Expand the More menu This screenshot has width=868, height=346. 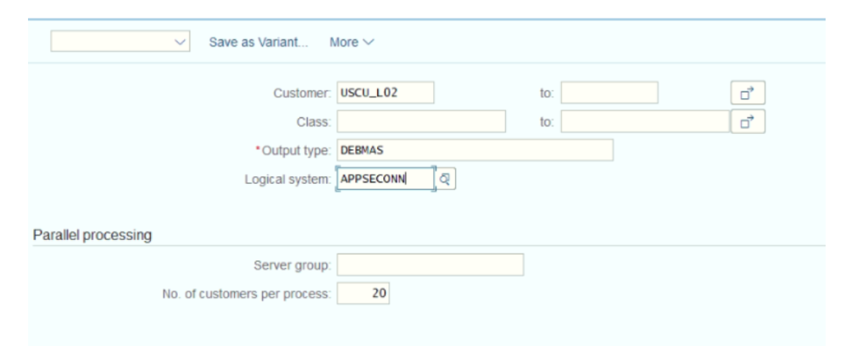coord(352,42)
